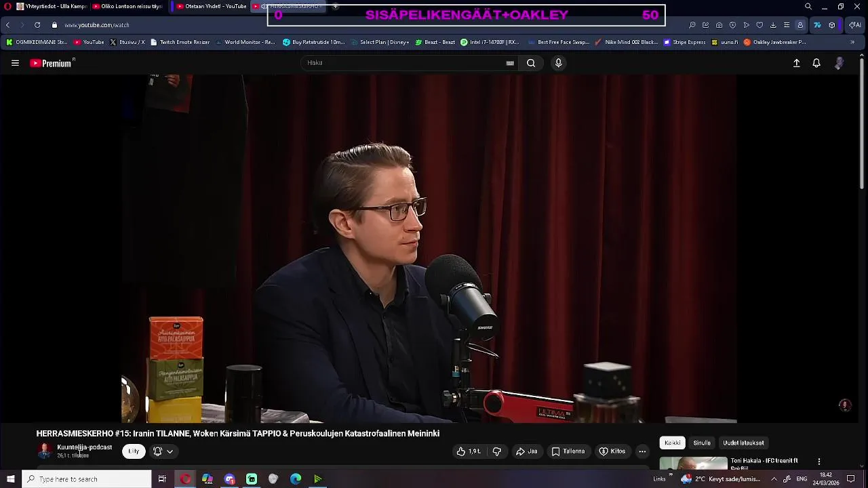This screenshot has width=868, height=488.
Task: Go to YouTube Premium home logo
Action: [52, 63]
